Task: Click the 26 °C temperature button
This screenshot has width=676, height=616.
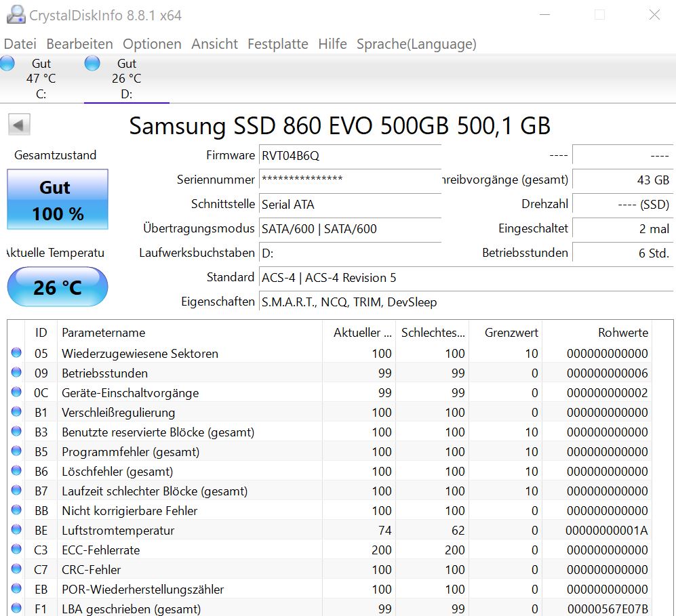Action: tap(58, 287)
